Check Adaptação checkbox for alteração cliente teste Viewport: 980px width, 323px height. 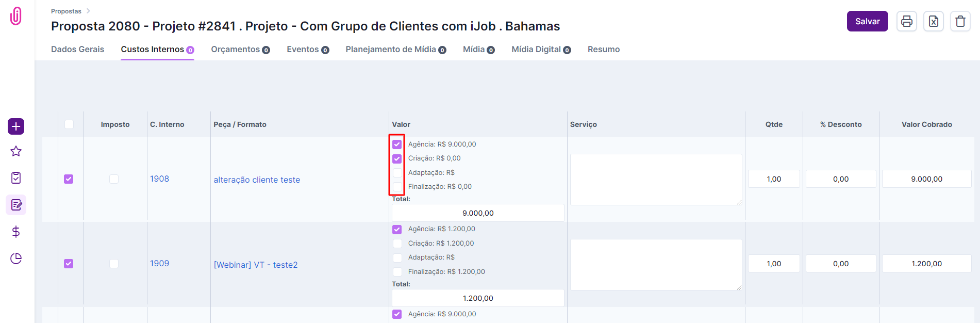pyautogui.click(x=397, y=173)
